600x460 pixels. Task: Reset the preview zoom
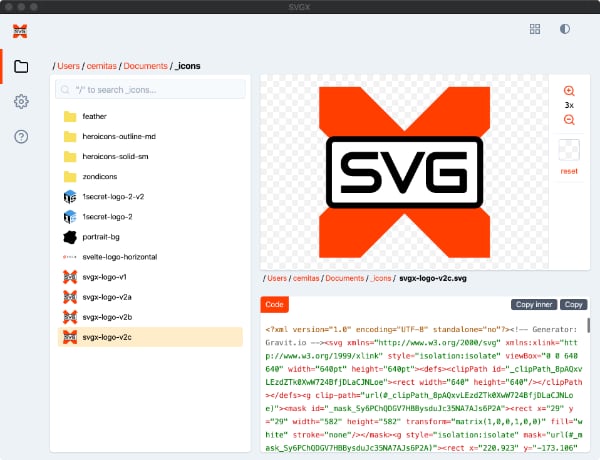pos(569,171)
